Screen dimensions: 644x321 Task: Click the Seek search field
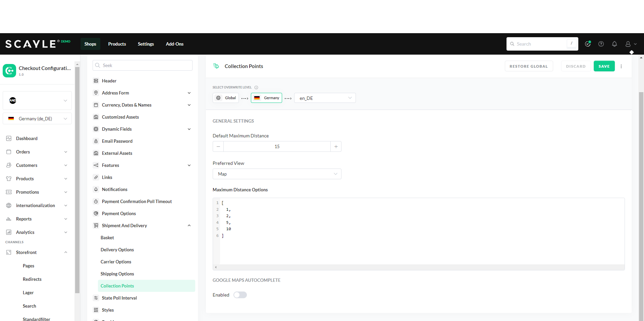pyautogui.click(x=143, y=65)
